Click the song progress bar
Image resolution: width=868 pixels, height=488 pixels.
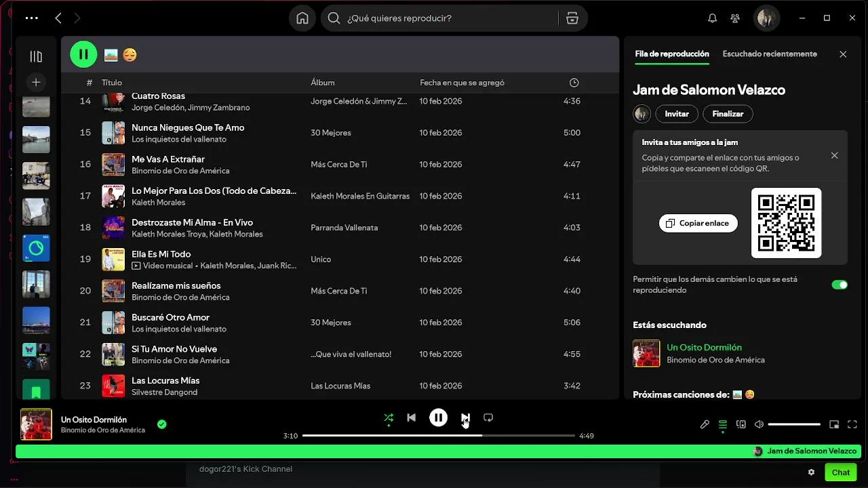coord(439,436)
